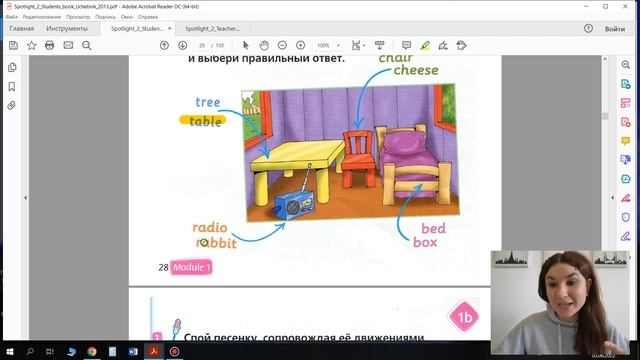Open the yellow Comment tool in right pane
Image resolution: width=640 pixels, height=360 pixels.
pyautogui.click(x=626, y=141)
